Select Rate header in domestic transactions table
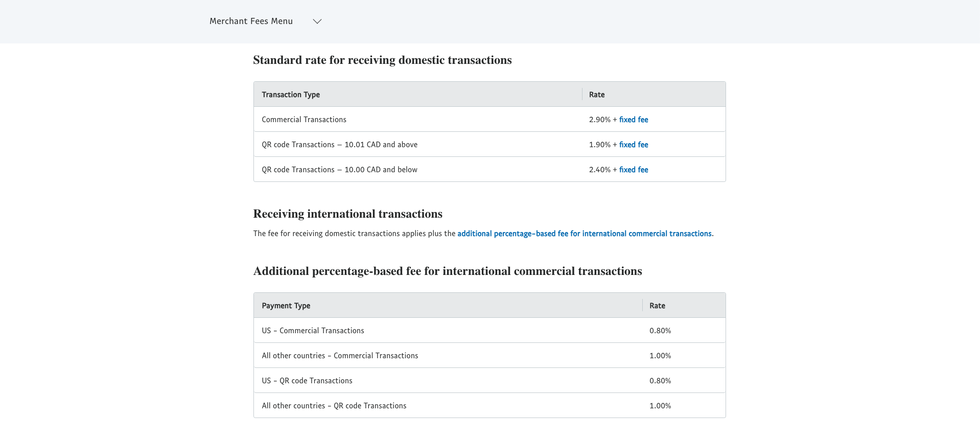Screen dimensions: 980x440 pyautogui.click(x=596, y=95)
